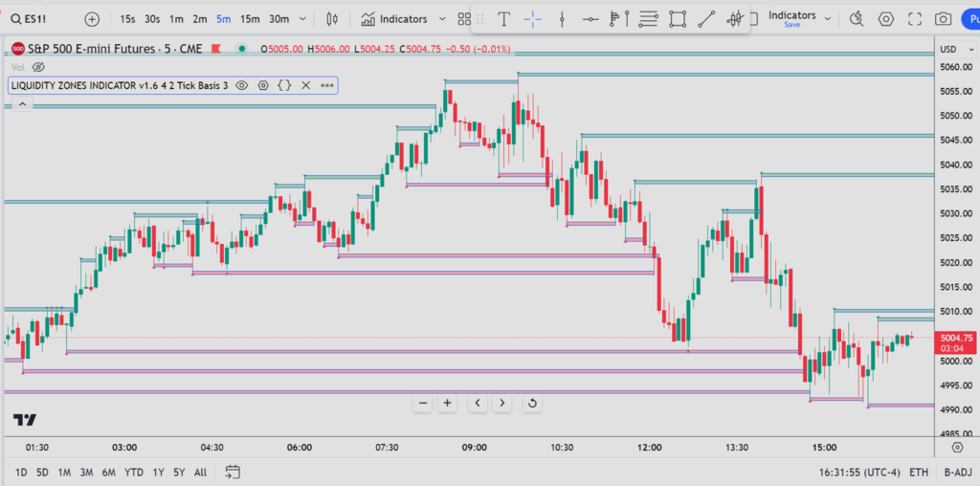Move chart left with arrow button

[x=478, y=403]
